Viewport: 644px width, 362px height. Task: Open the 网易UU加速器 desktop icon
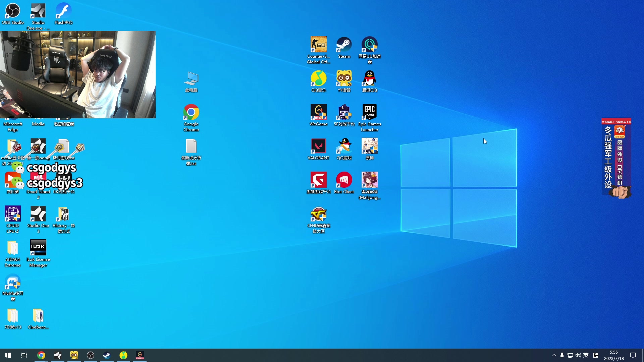(370, 50)
